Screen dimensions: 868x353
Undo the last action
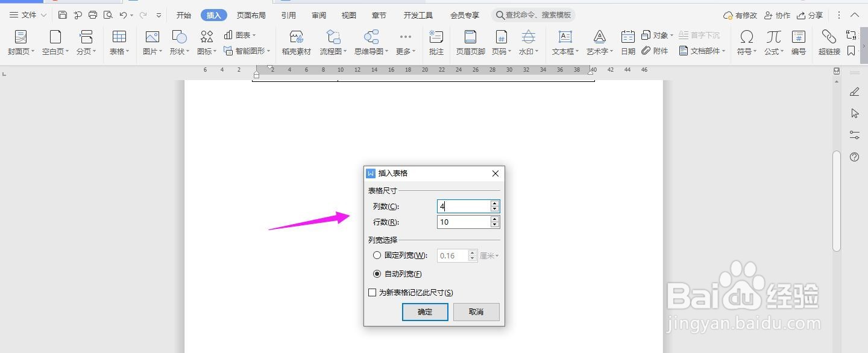pos(123,15)
